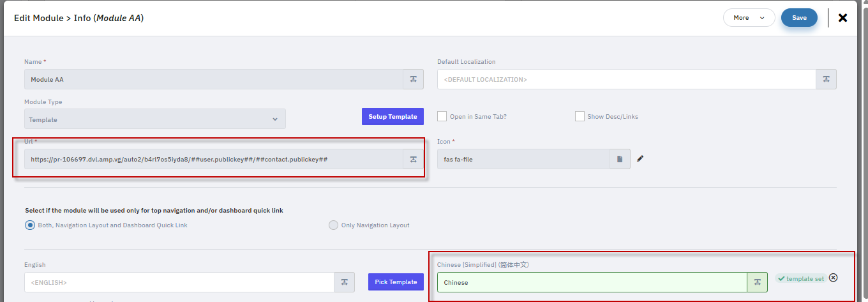Screen dimensions: 868x302
Task: Click the token icon beside Chinese field
Action: pos(757,282)
